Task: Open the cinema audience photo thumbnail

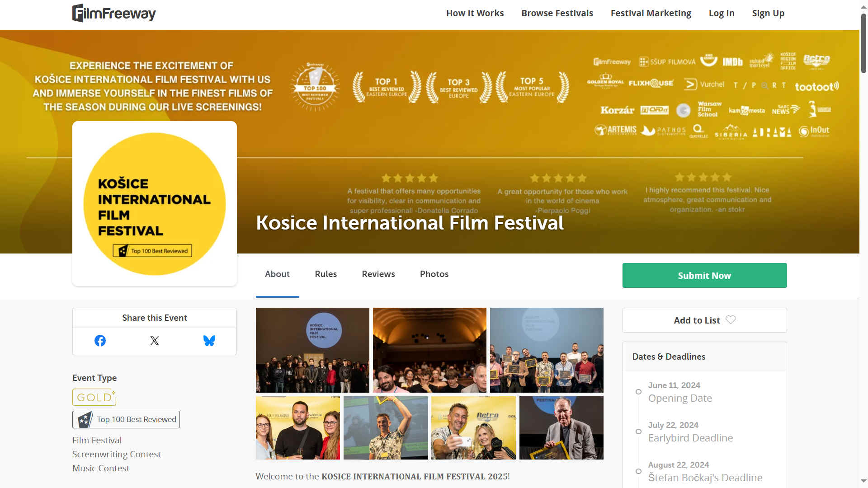Action: pyautogui.click(x=429, y=350)
